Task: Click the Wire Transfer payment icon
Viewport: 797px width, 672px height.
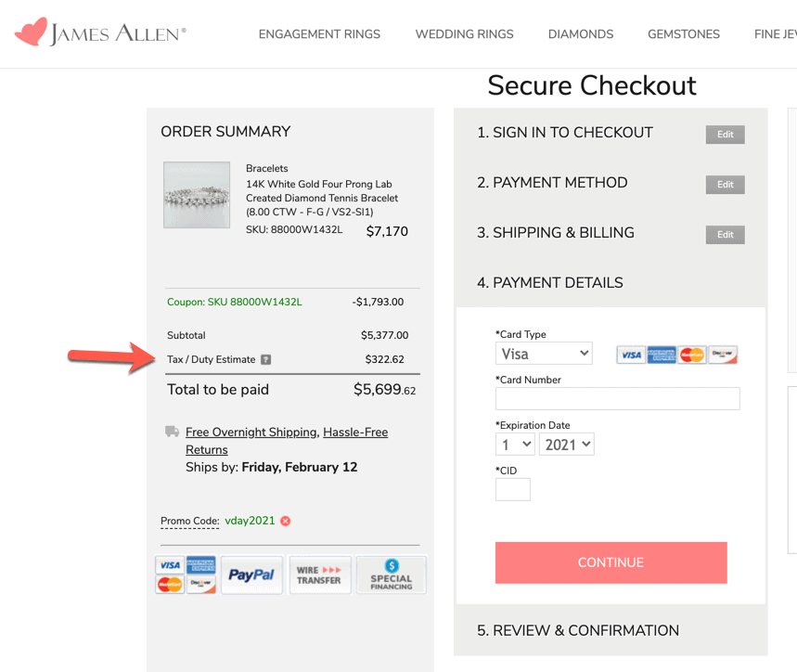Action: coord(319,575)
